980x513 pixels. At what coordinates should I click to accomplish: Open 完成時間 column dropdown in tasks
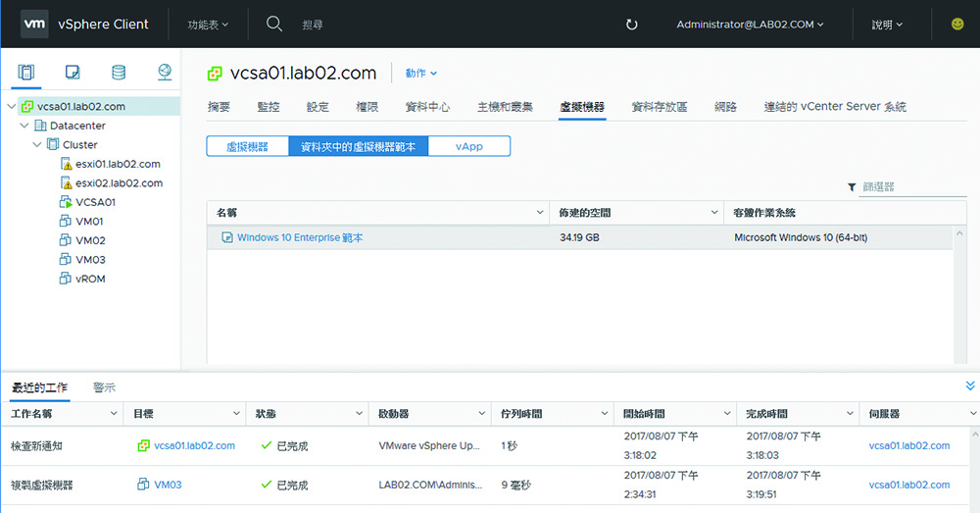tap(850, 414)
